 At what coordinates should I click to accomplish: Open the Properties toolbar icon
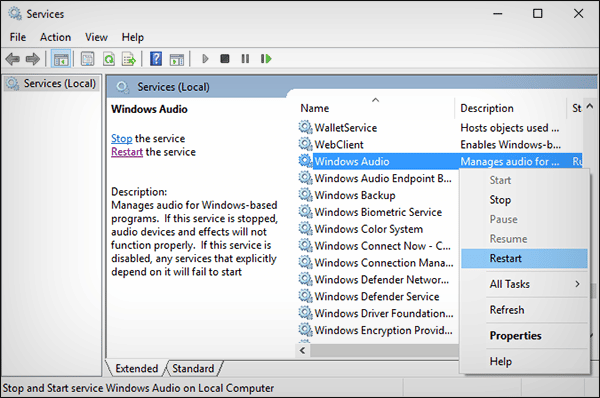[x=88, y=59]
